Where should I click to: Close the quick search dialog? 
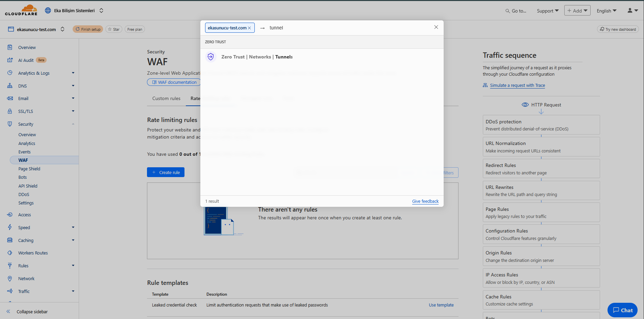pos(436,27)
